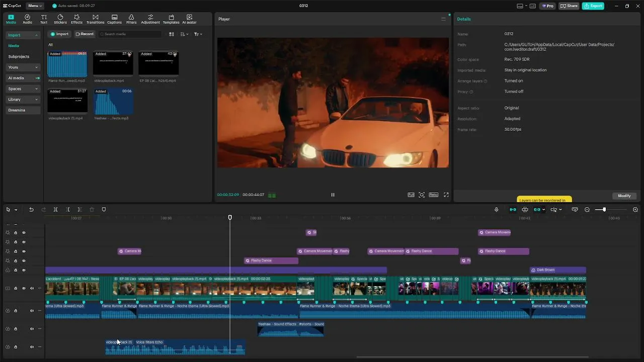The height and width of the screenshot is (362, 644).
Task: Mute the main video track audio
Action: 32,289
